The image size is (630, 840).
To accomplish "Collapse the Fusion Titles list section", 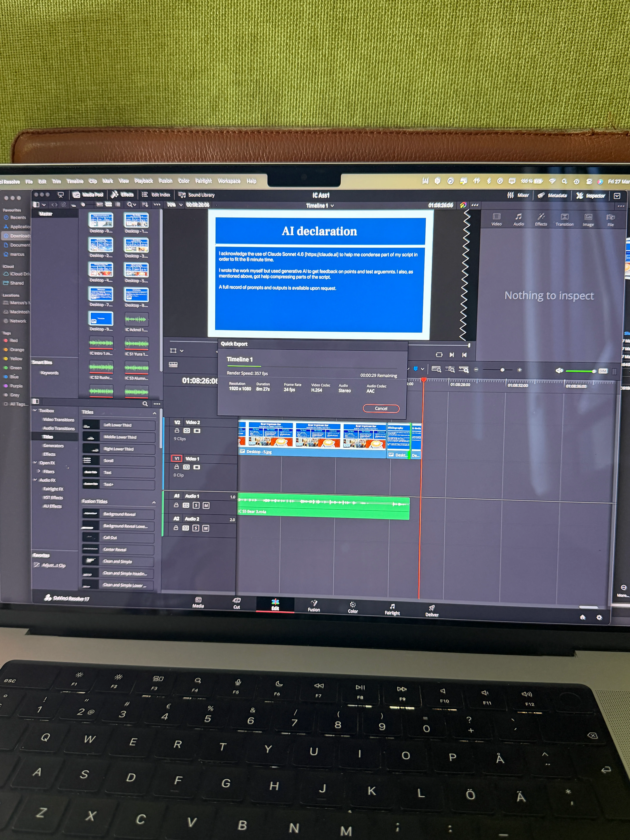I will click(x=154, y=502).
